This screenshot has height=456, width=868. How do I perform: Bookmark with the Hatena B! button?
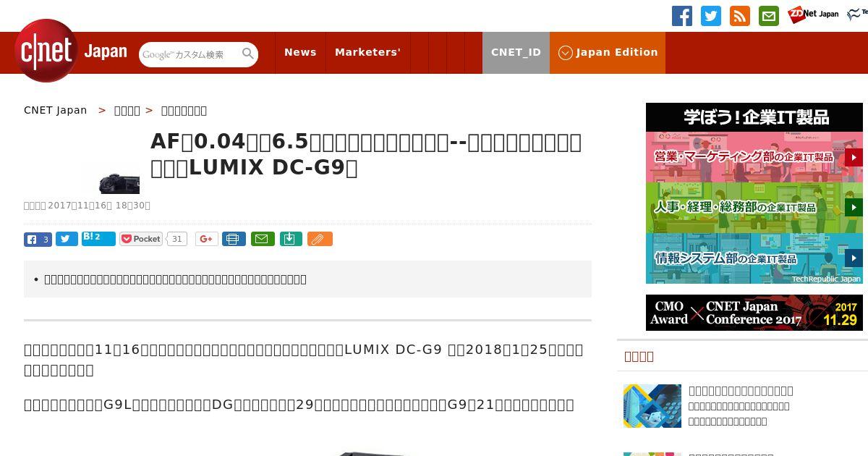[98, 238]
